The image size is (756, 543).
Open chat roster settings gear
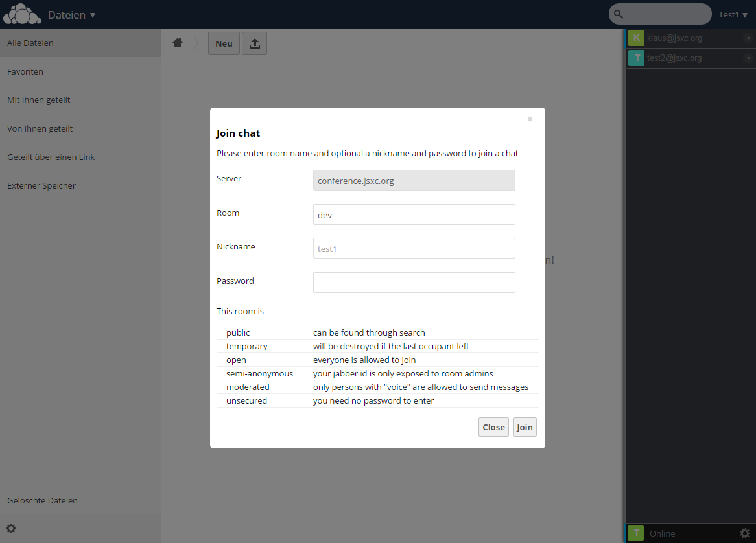(x=745, y=533)
